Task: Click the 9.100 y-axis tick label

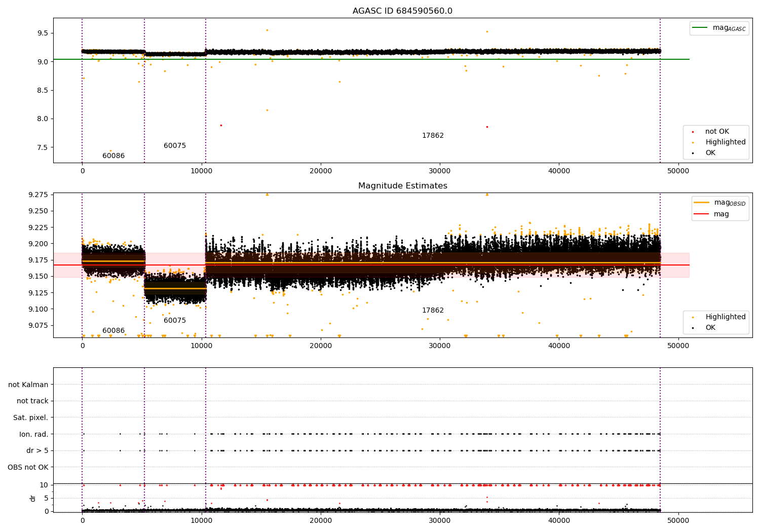Action: point(39,309)
